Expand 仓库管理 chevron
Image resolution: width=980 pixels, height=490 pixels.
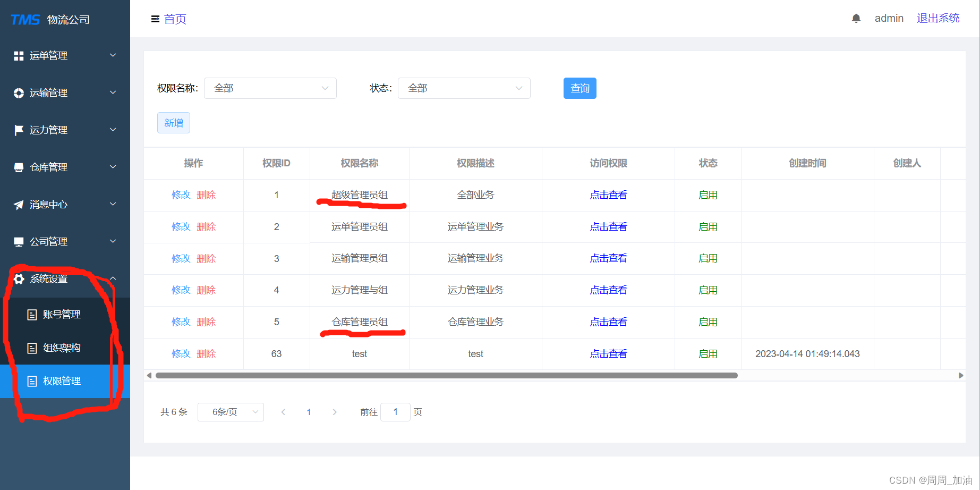(x=113, y=167)
